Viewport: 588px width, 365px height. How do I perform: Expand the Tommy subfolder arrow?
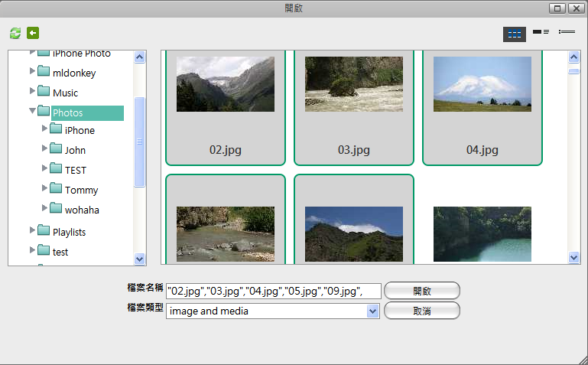pyautogui.click(x=45, y=188)
